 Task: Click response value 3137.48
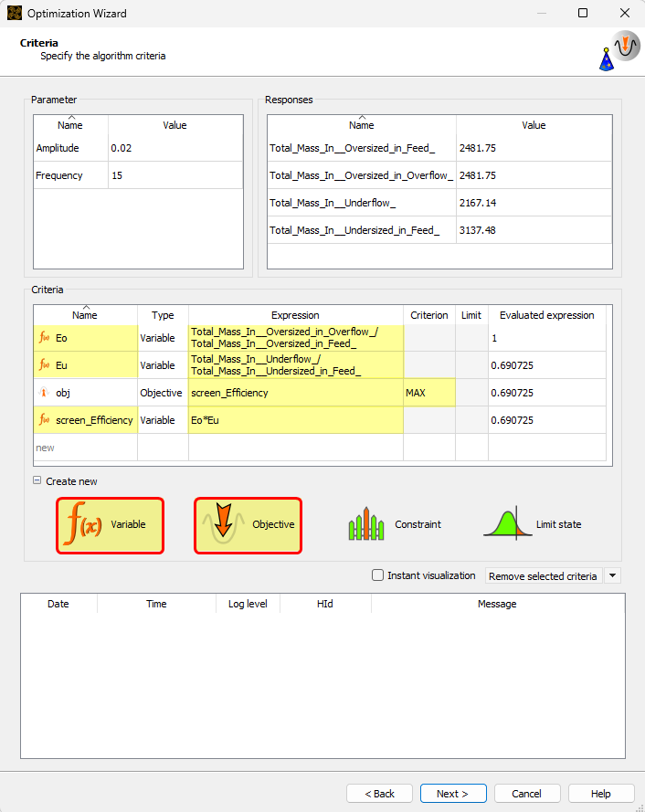point(534,230)
